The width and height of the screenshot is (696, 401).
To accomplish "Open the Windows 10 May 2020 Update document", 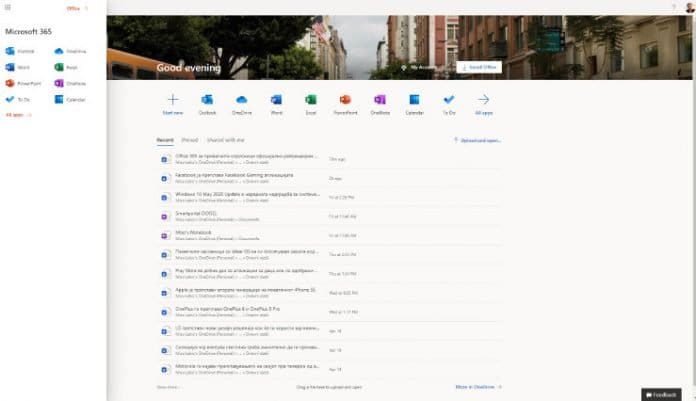I will coord(329,197).
